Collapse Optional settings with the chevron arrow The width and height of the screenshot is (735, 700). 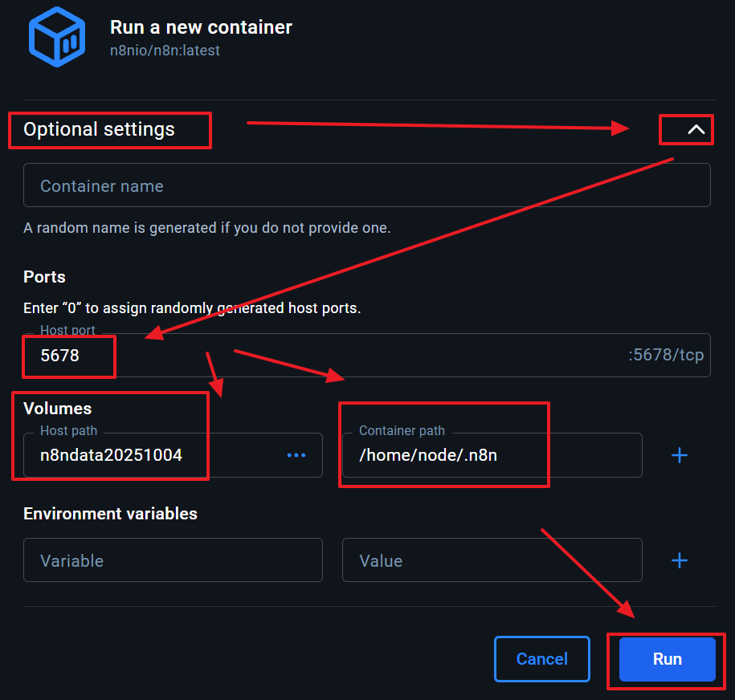696,129
